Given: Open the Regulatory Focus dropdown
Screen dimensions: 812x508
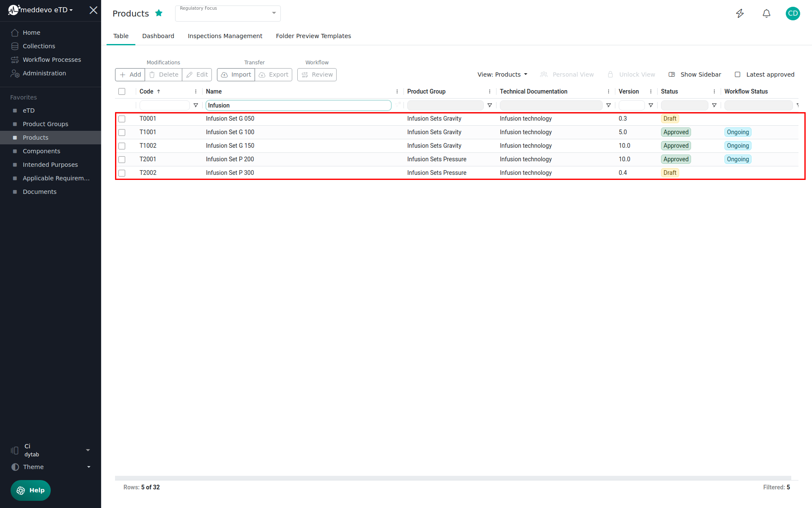Looking at the screenshot, I should click(228, 14).
